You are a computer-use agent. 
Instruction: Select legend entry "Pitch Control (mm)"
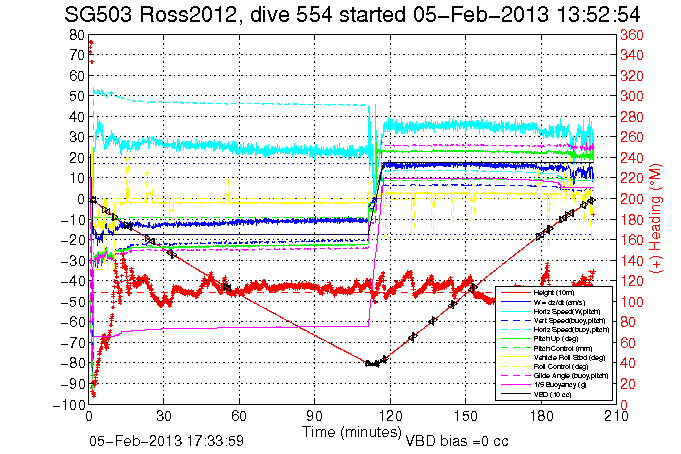tap(562, 348)
